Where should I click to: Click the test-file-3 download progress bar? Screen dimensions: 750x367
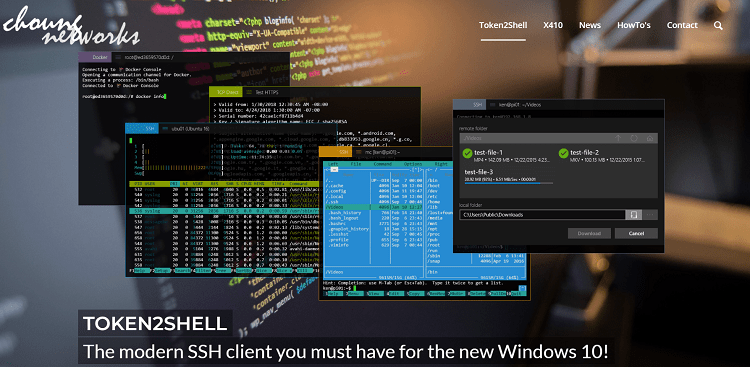click(x=508, y=183)
